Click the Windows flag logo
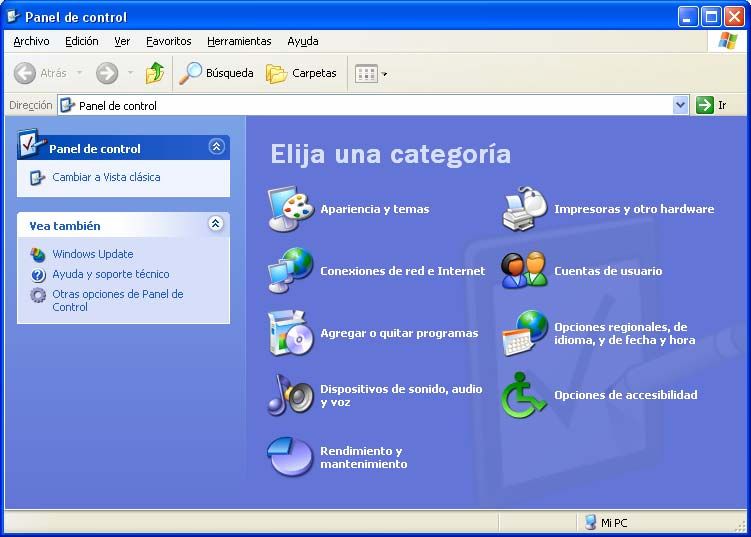This screenshot has width=751, height=537. [x=728, y=41]
